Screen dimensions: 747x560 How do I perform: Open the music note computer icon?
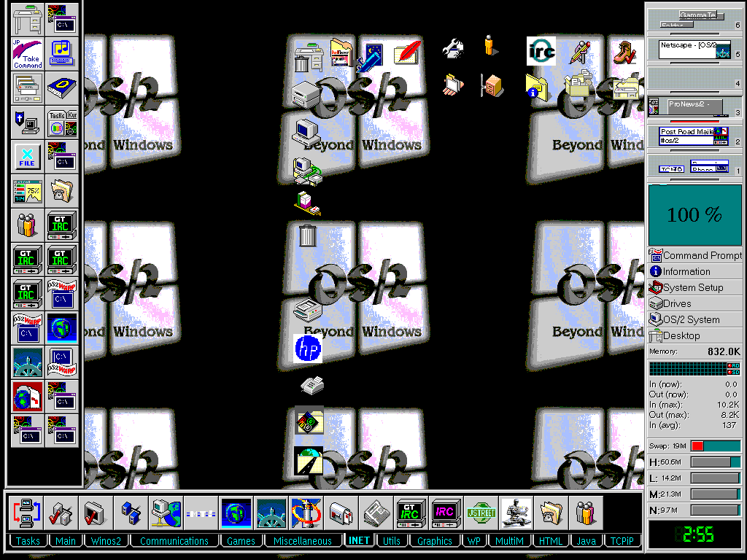[x=62, y=54]
